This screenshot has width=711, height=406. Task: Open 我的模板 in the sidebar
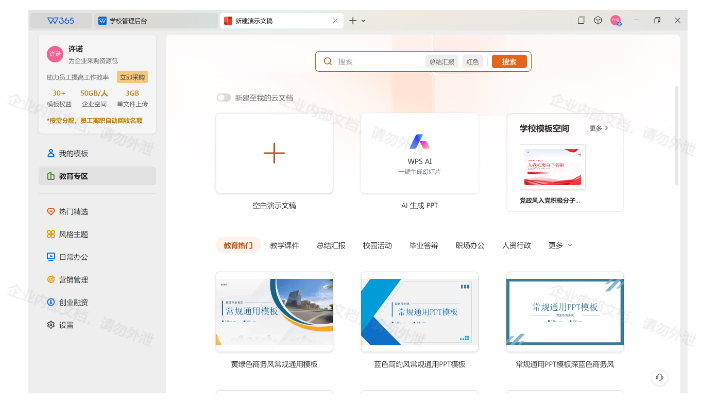point(73,153)
